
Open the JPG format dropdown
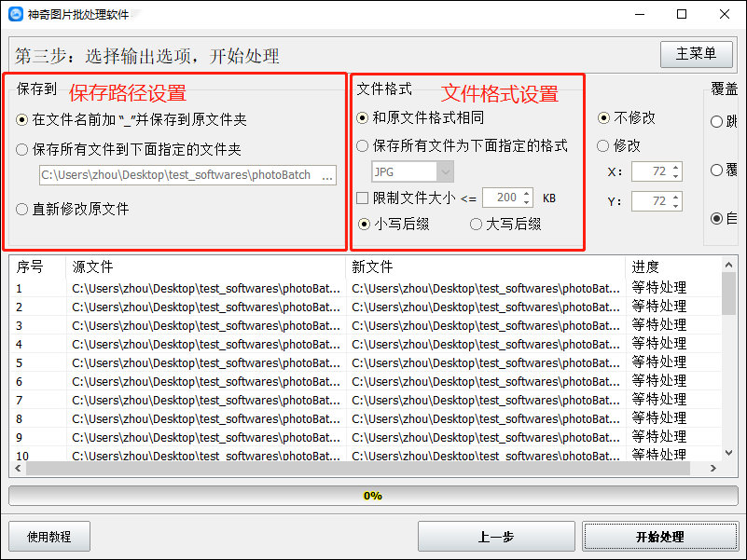(x=412, y=171)
